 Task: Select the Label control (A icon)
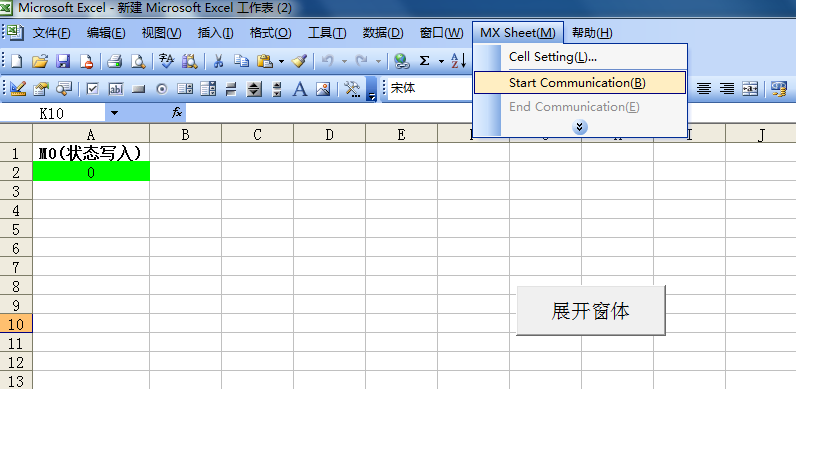pos(300,89)
